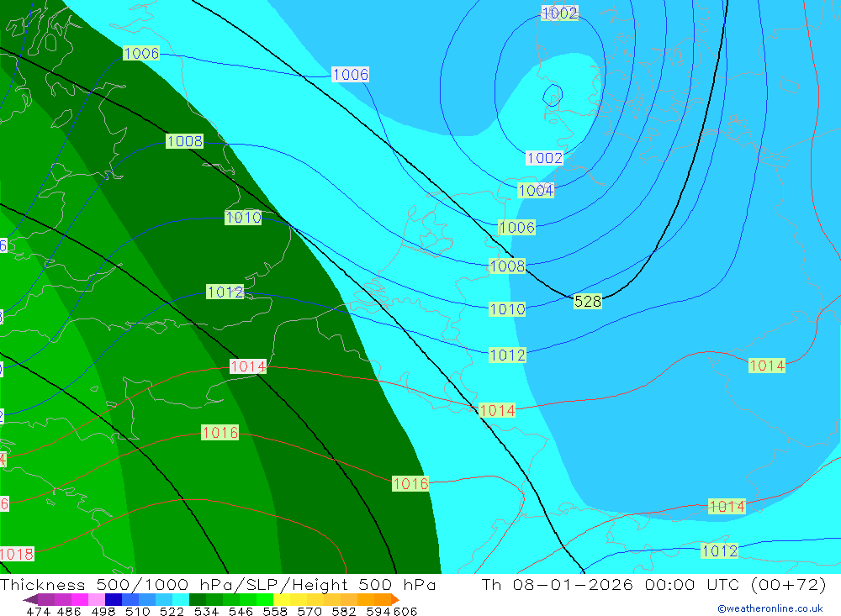Click the 'Thickness 500/1000 hPa/SLP/Height 500 hPa' title
The image size is (841, 616).
(218, 584)
